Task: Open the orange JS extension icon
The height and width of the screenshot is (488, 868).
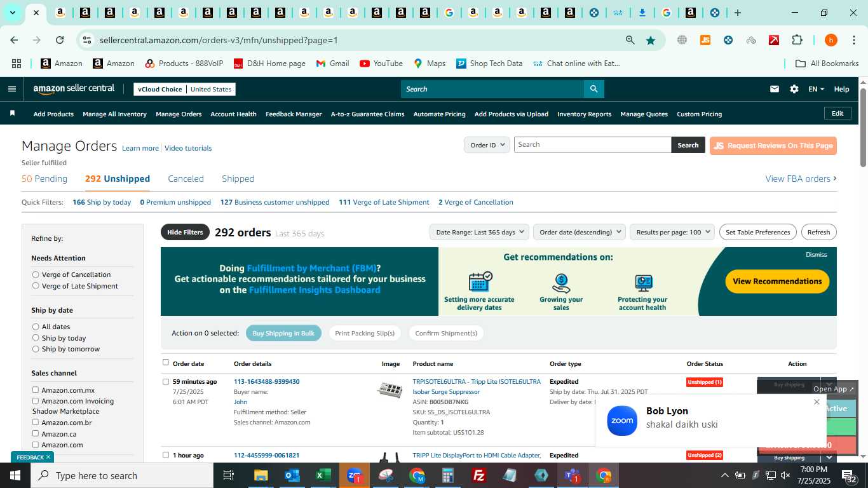Action: click(x=705, y=40)
